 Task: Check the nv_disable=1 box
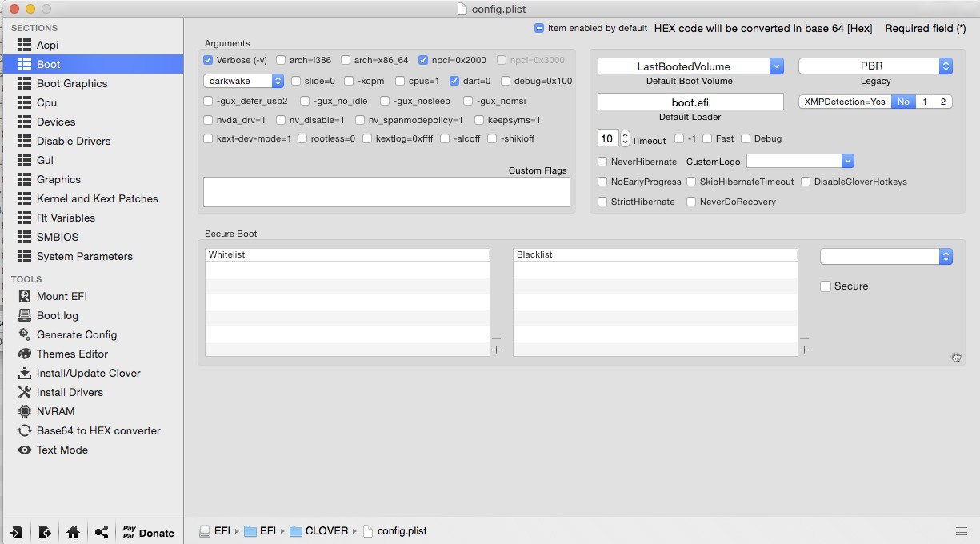click(281, 120)
